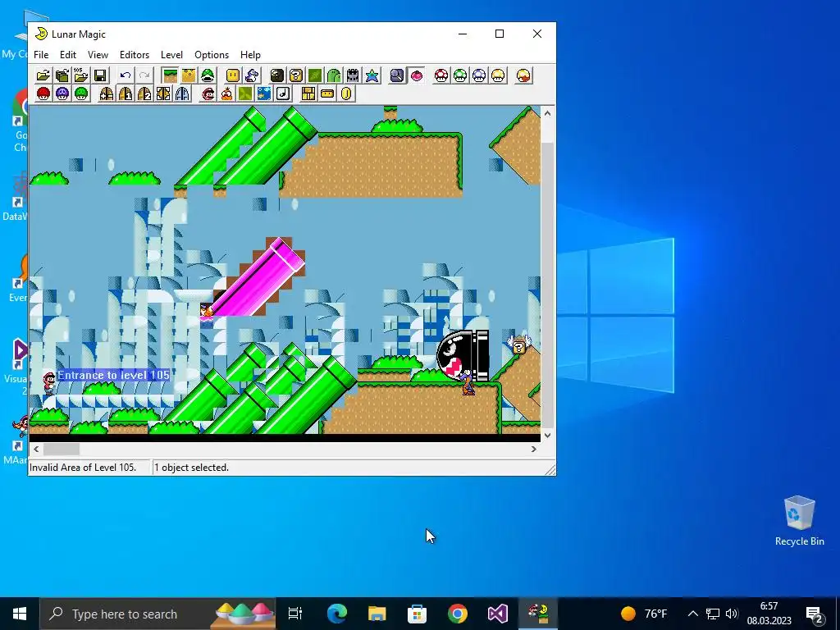Click the yellow smiley block icon
This screenshot has width=840, height=630.
(233, 75)
